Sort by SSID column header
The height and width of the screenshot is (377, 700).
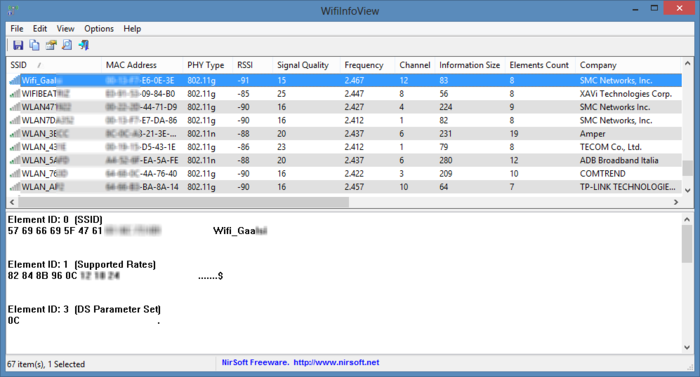click(54, 65)
